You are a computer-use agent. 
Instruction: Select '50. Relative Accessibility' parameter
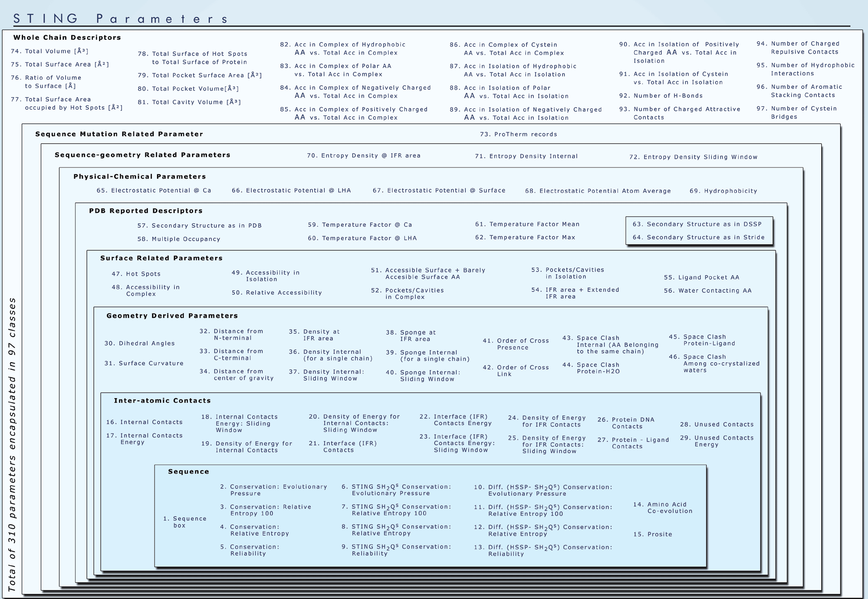coord(277,292)
